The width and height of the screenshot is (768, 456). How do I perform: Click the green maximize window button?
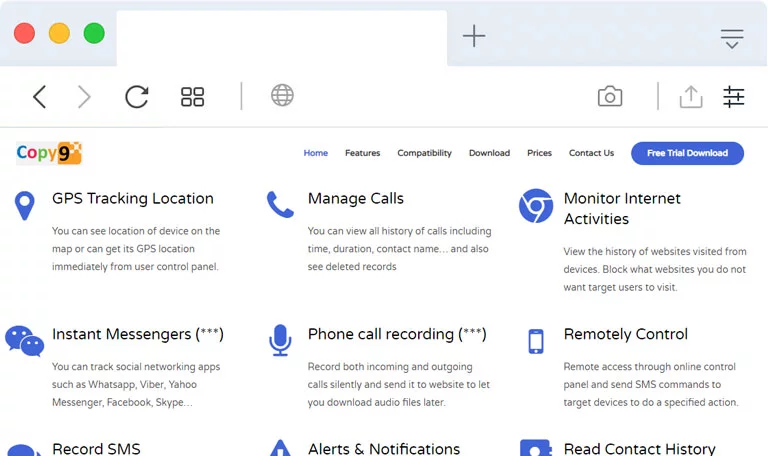click(94, 33)
